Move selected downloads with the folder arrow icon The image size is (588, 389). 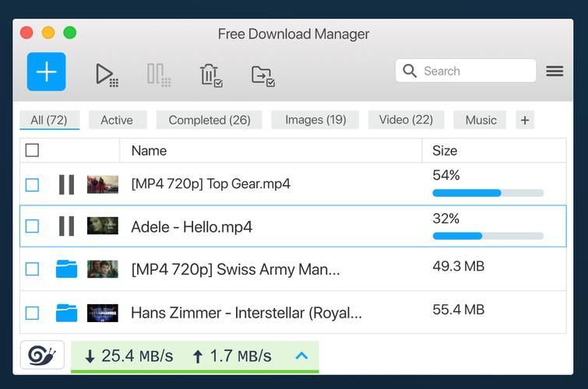[263, 76]
